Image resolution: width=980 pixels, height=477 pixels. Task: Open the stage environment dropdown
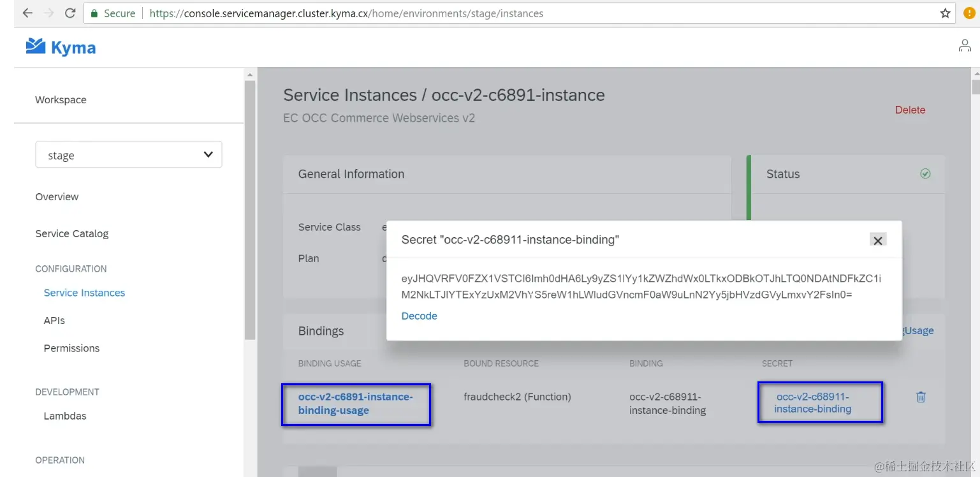(x=129, y=155)
